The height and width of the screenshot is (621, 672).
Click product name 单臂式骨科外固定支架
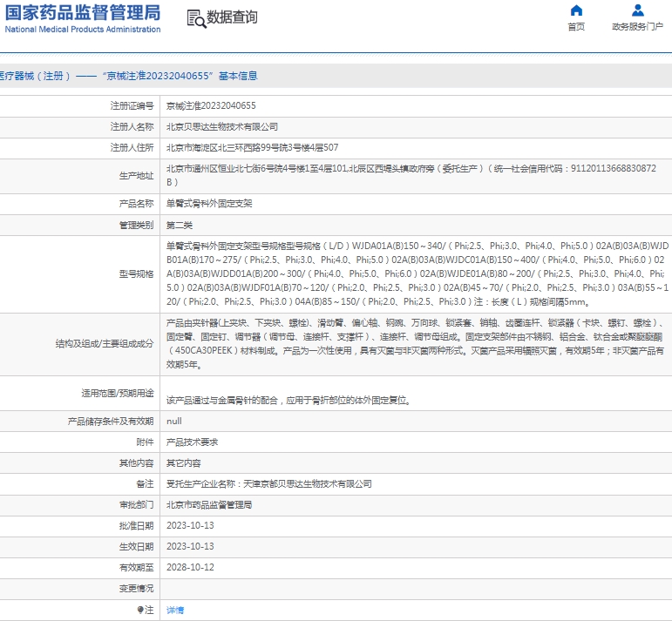[209, 204]
